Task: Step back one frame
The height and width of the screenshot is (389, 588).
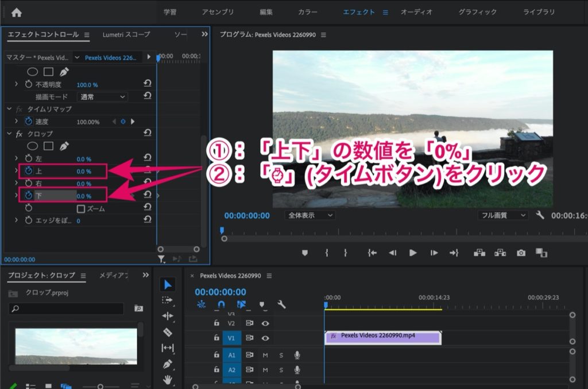Action: click(x=392, y=253)
